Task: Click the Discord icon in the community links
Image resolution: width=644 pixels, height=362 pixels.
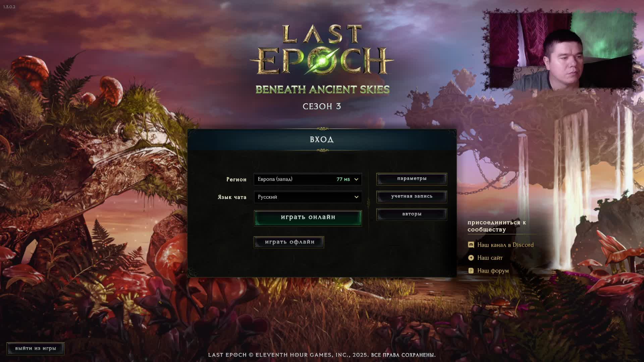Action: click(x=471, y=245)
